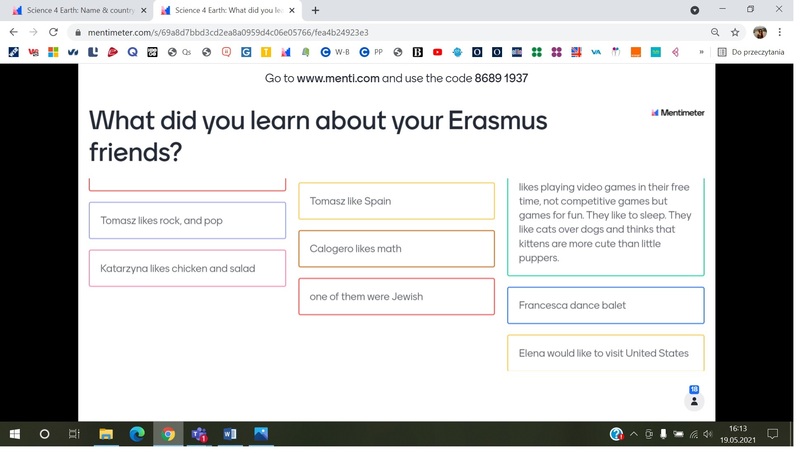Open a new browser tab
800x453 pixels.
[315, 10]
